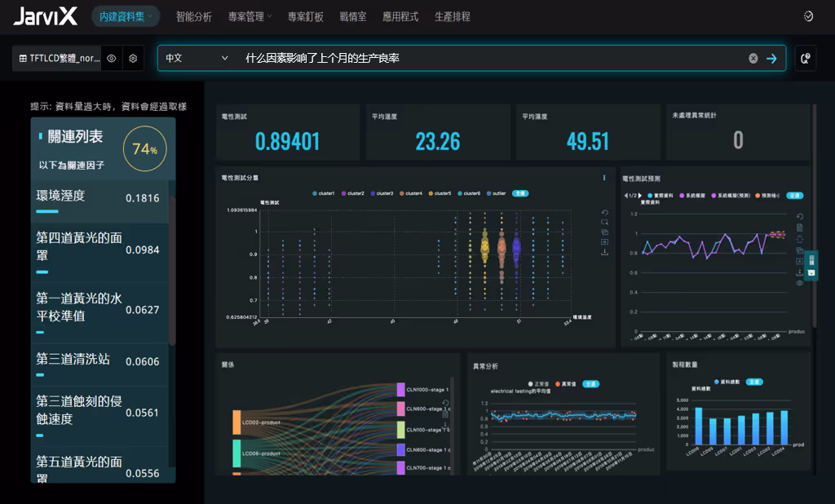This screenshot has height=504, width=835.
Task: Open the teal feedback side tab
Action: [811, 265]
